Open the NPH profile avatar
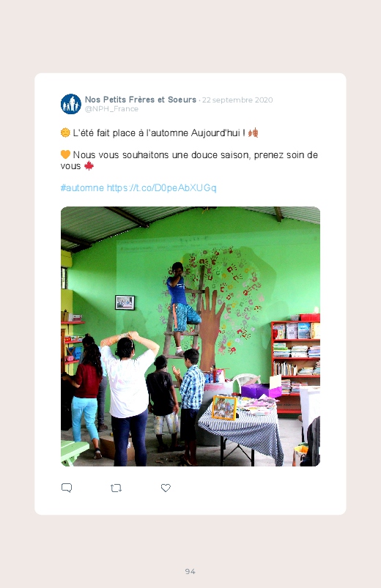This screenshot has height=588, width=381. 71,104
